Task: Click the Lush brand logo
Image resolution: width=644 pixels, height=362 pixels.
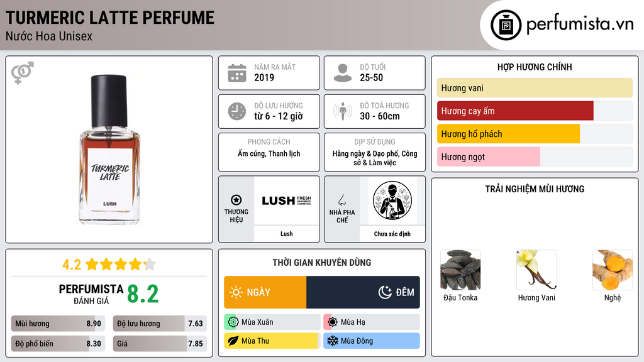Action: click(x=287, y=200)
